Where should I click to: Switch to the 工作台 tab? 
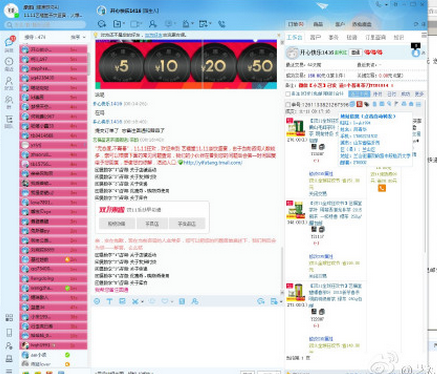295,37
